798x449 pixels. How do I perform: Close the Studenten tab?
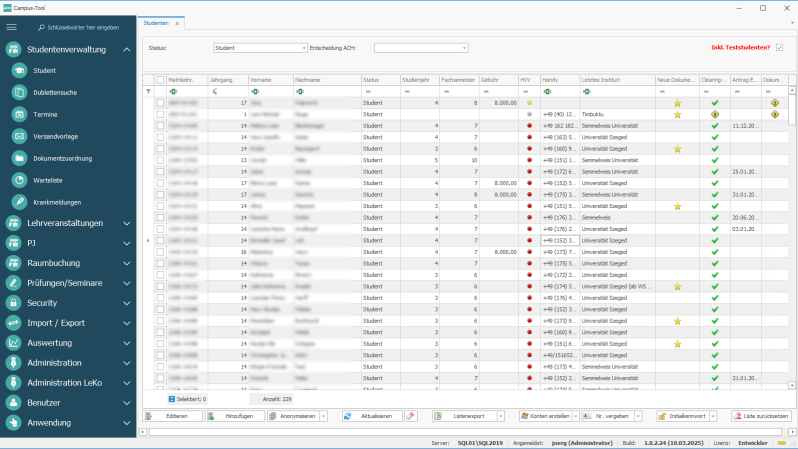coord(177,23)
